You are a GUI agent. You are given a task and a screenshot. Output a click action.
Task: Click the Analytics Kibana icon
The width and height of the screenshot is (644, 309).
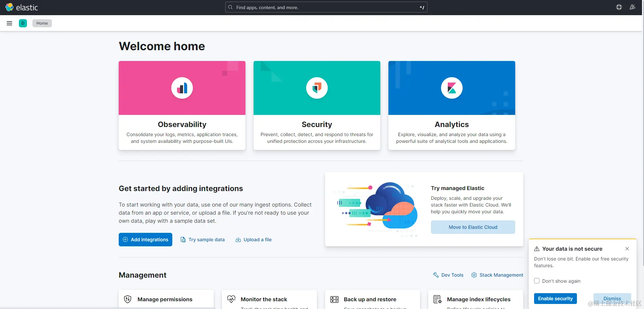point(452,88)
